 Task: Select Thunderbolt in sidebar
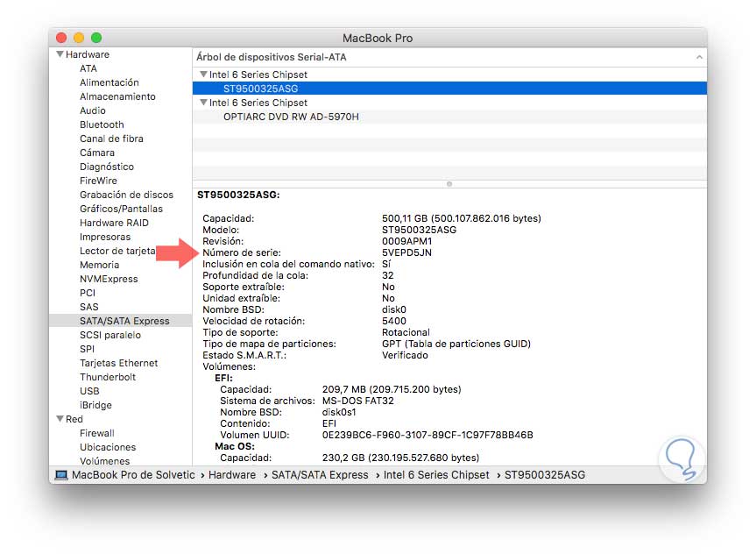(108, 376)
